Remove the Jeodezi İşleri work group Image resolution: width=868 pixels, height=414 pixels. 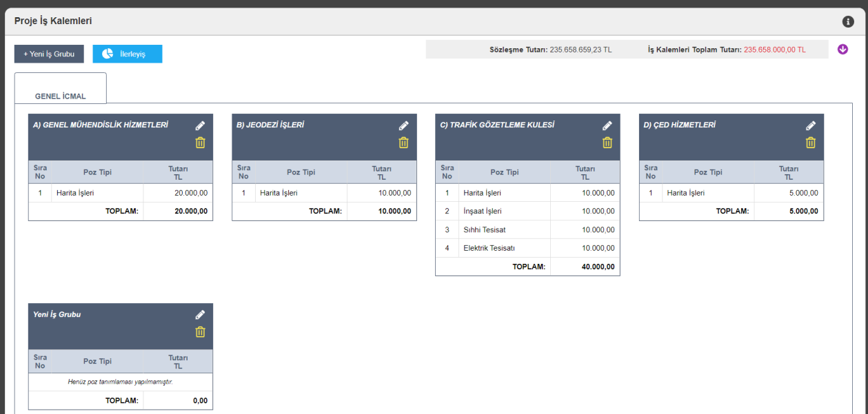pyautogui.click(x=403, y=143)
